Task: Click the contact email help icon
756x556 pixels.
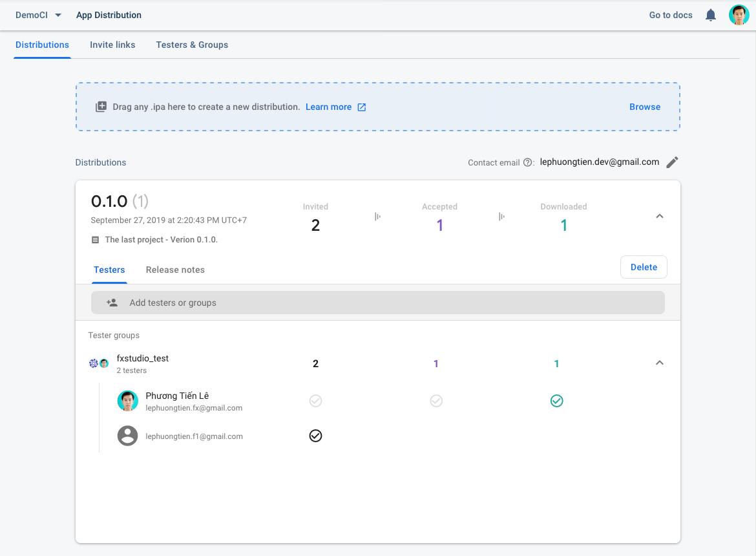Action: 528,162
